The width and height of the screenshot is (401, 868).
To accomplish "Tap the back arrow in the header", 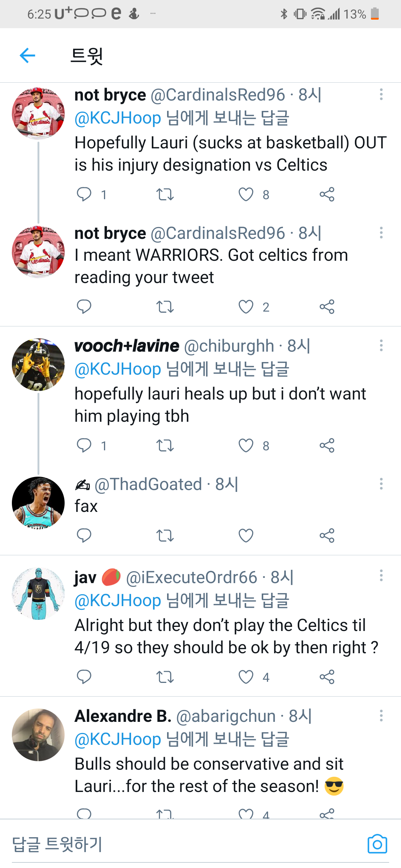I will coord(27,56).
